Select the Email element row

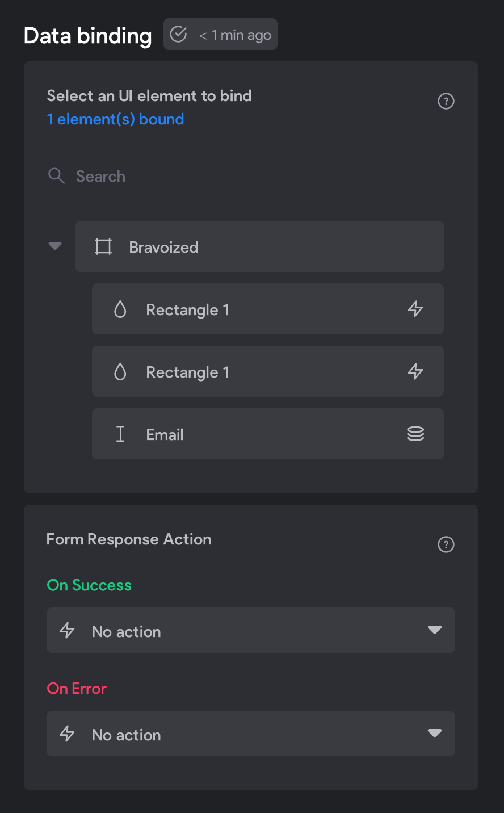268,434
